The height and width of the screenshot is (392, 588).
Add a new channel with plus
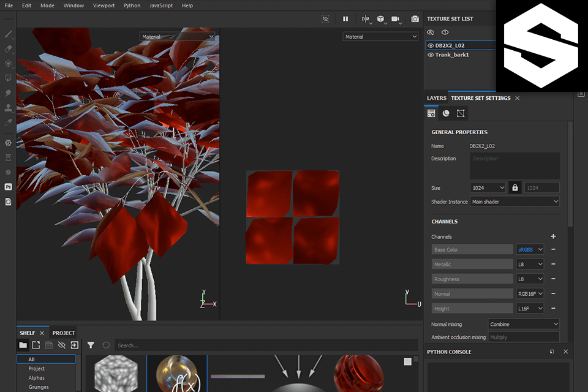553,236
